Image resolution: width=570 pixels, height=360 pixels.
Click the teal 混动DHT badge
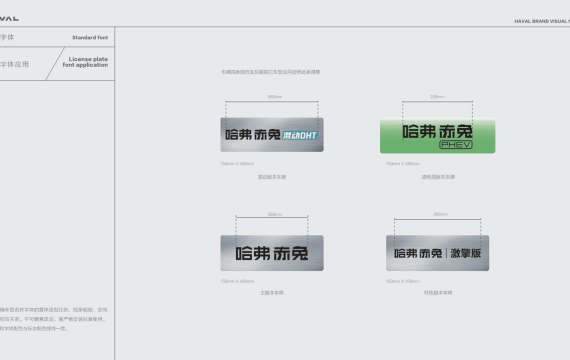click(x=300, y=136)
